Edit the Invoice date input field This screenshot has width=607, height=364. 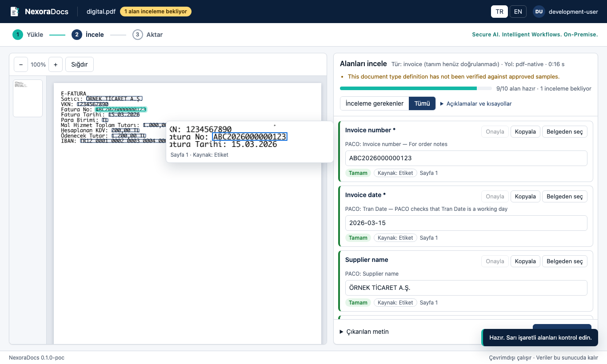tap(466, 223)
